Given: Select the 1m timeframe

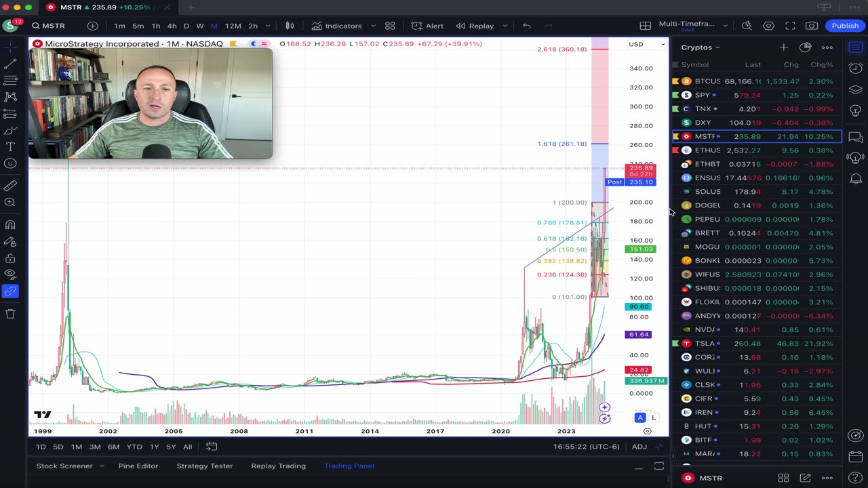Looking at the screenshot, I should click(119, 26).
